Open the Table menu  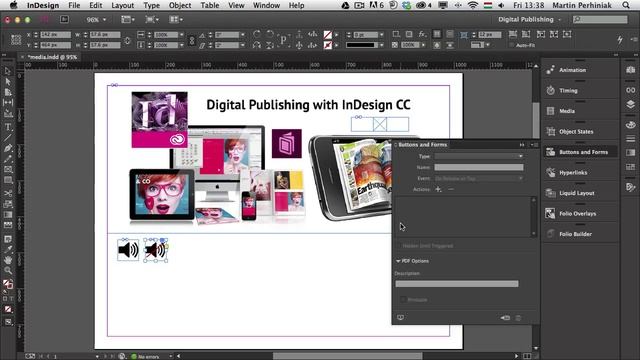[210, 5]
